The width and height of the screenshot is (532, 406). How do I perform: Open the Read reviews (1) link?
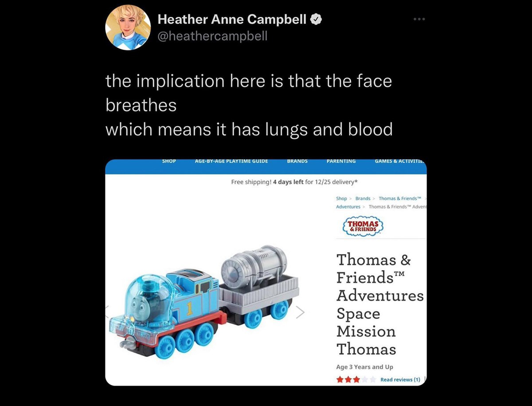400,379
